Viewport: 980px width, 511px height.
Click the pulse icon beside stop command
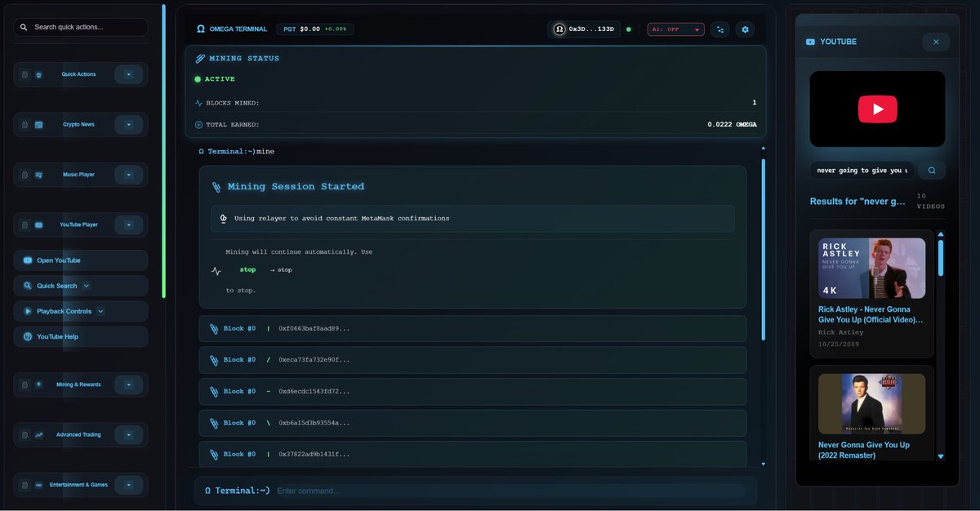(x=216, y=271)
